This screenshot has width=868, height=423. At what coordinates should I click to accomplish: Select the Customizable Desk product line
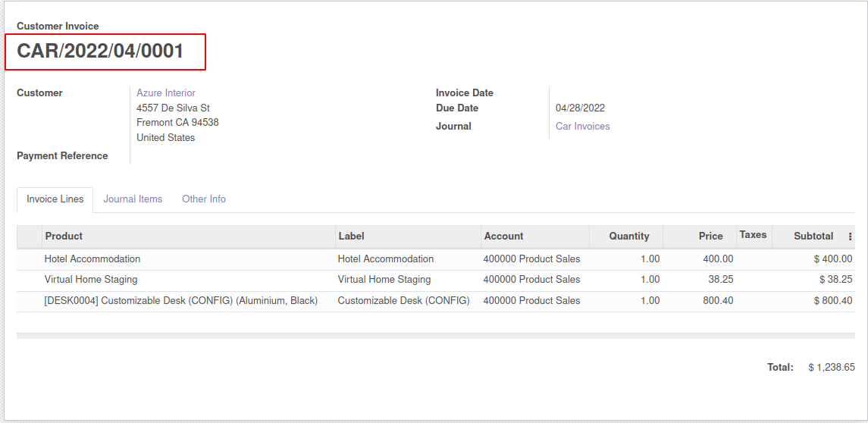(x=180, y=301)
